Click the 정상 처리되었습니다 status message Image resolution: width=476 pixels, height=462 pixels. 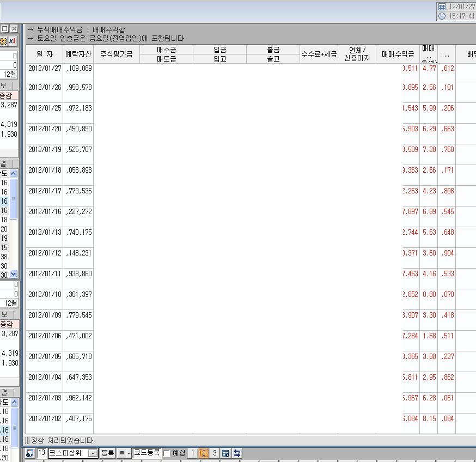tap(63, 440)
